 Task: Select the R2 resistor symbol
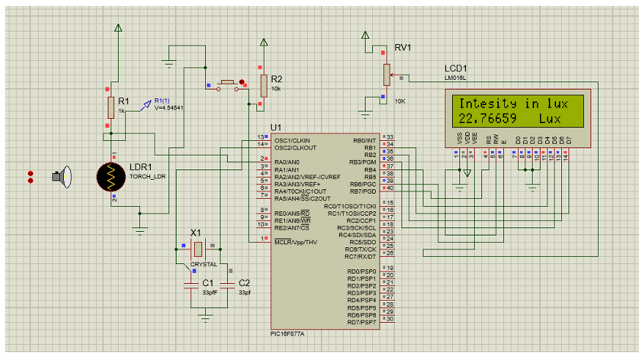click(x=264, y=86)
